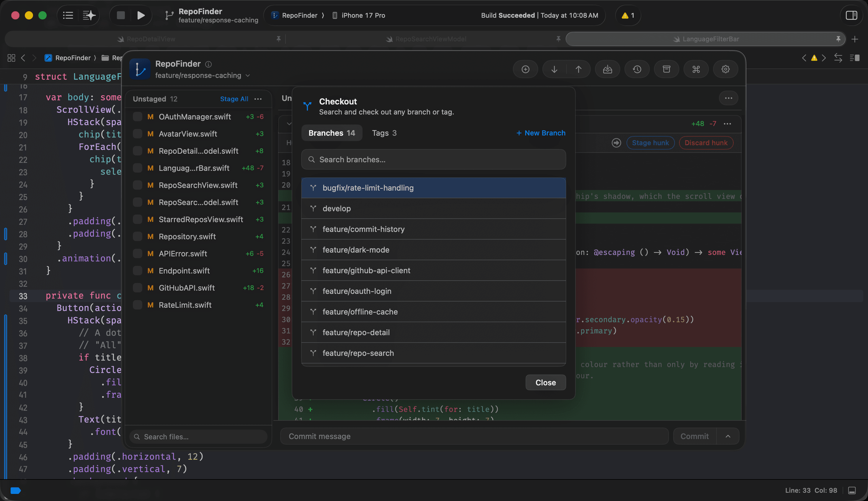The width and height of the screenshot is (868, 501).
Task: Click the Commit message field
Action: 474,436
